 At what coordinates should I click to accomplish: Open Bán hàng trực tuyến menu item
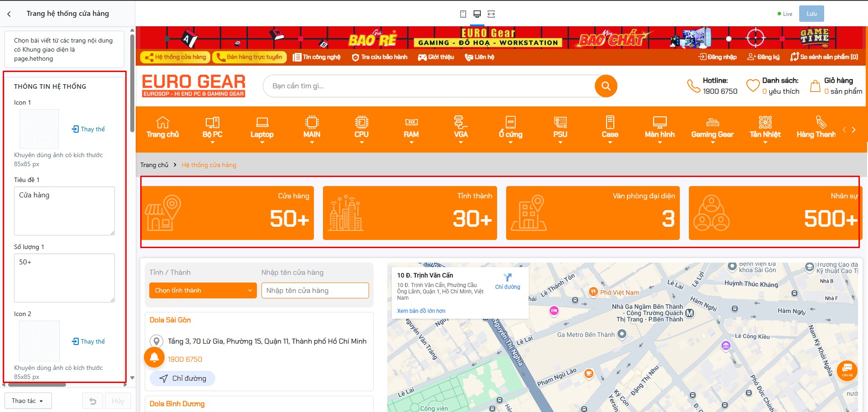coord(250,57)
